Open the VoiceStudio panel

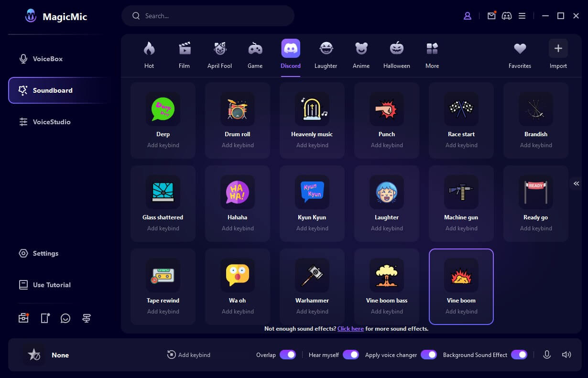pos(51,122)
